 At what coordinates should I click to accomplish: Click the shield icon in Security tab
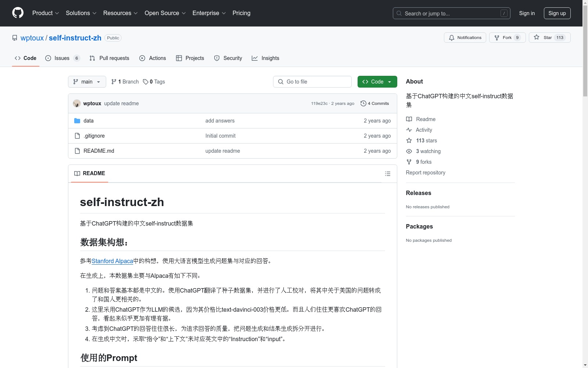coord(217,58)
